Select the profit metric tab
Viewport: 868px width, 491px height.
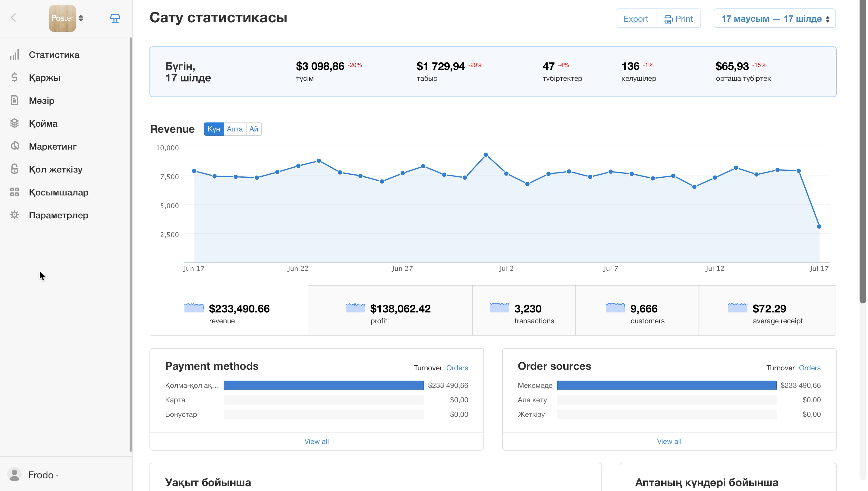pos(390,311)
